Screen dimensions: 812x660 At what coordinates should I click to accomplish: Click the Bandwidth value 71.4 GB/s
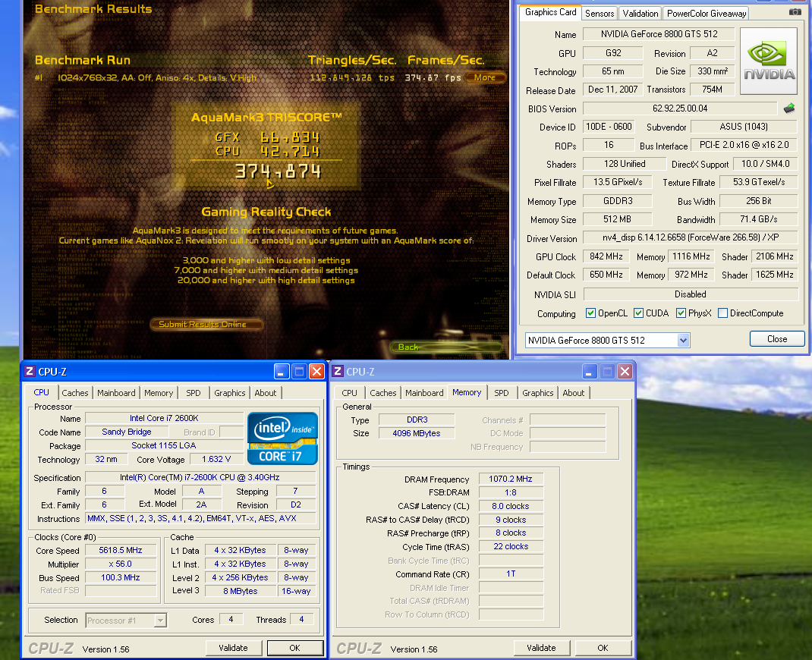coord(759,219)
